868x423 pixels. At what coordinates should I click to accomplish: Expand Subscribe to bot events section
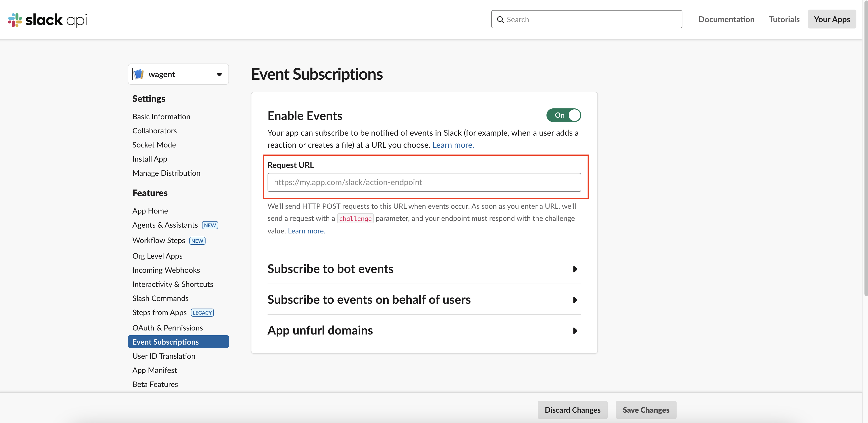point(424,269)
